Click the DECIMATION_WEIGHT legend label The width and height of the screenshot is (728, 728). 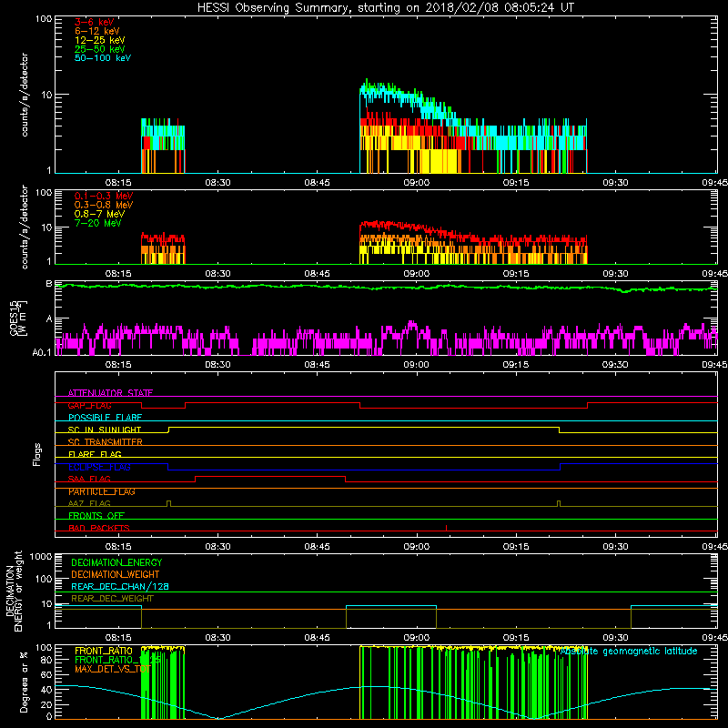click(x=116, y=574)
